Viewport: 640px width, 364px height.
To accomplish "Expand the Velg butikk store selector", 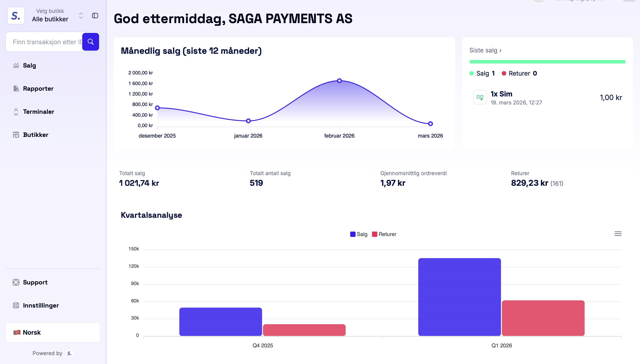I will (80, 15).
